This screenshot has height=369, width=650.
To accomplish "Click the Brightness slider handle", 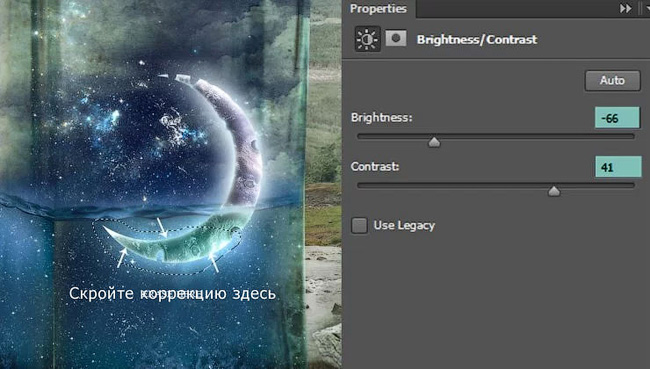I will 434,142.
